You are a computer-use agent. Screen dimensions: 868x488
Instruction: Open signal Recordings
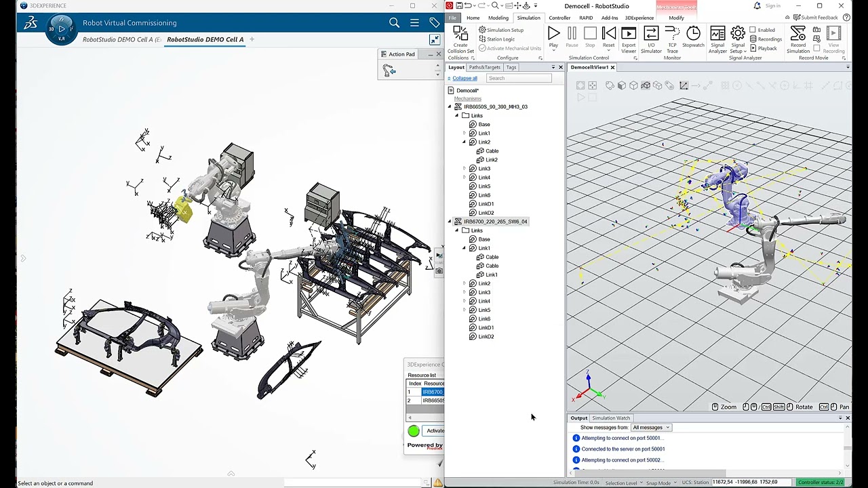click(x=766, y=39)
